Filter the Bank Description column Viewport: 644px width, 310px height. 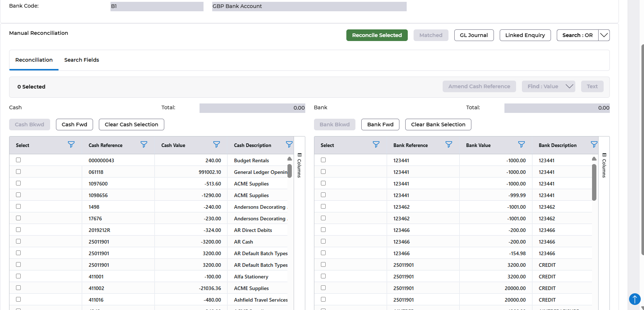(594, 145)
